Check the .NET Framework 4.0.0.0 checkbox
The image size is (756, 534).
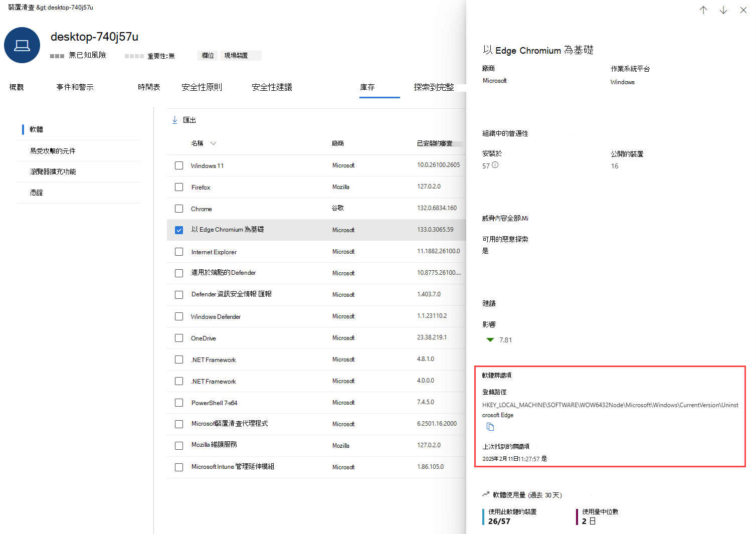tap(179, 381)
